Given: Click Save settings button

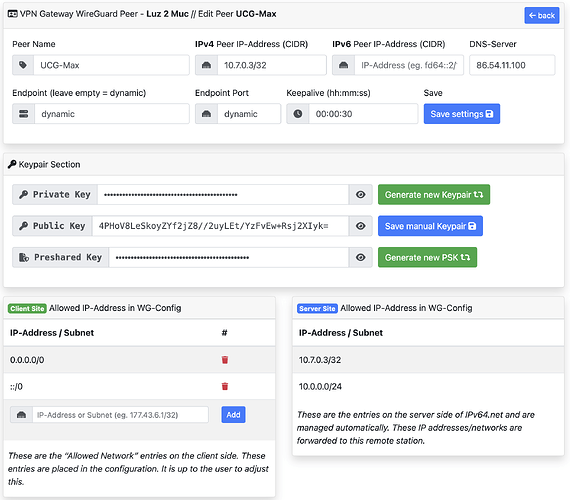Looking at the screenshot, I should (x=462, y=114).
